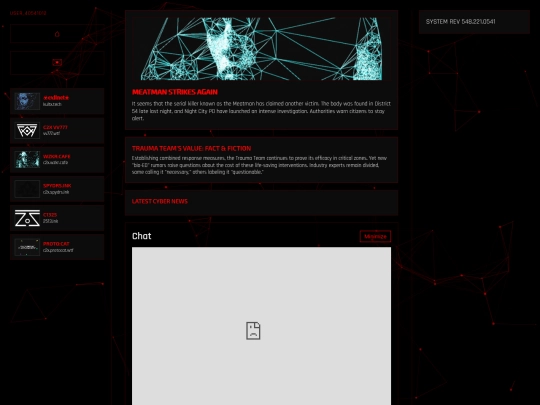Click the droplet icon in the top sidebar box
The image size is (540, 405).
pos(57,34)
